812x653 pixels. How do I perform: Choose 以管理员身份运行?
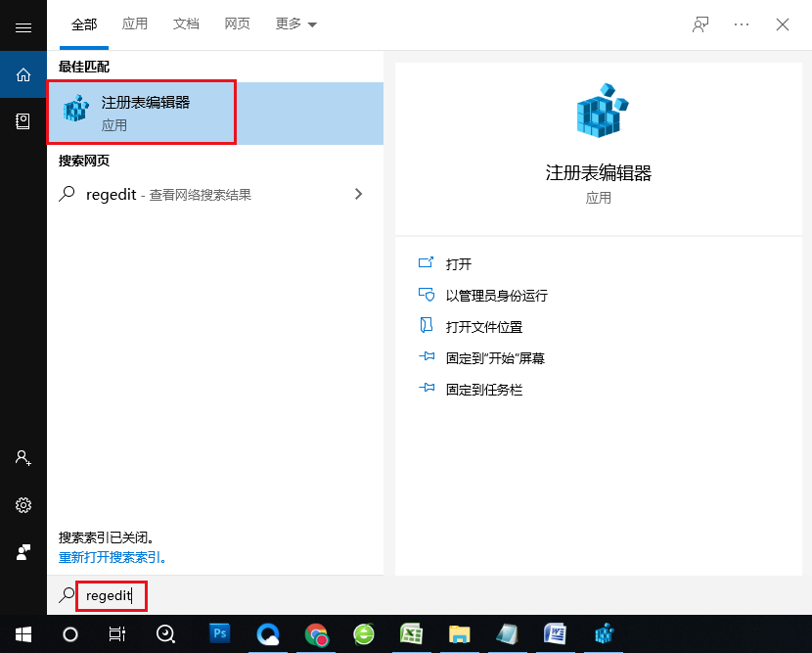(497, 296)
